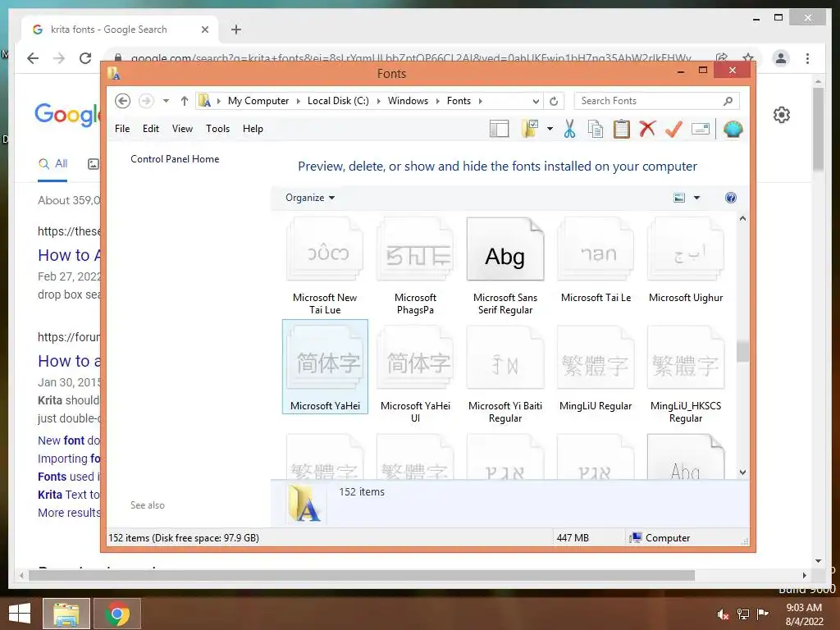Expand the address bar history dropdown
Viewport: 840px width, 630px height.
click(536, 101)
